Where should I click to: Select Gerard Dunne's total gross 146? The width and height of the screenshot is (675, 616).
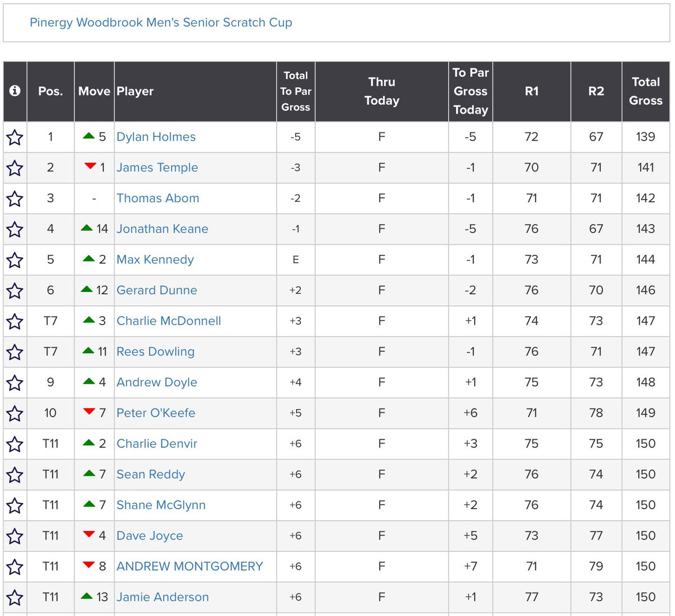coord(646,290)
